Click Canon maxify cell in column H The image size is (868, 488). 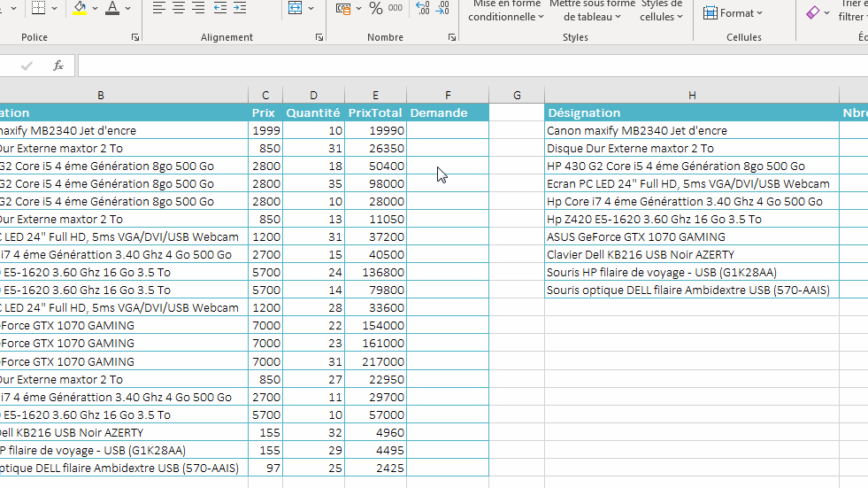click(692, 130)
